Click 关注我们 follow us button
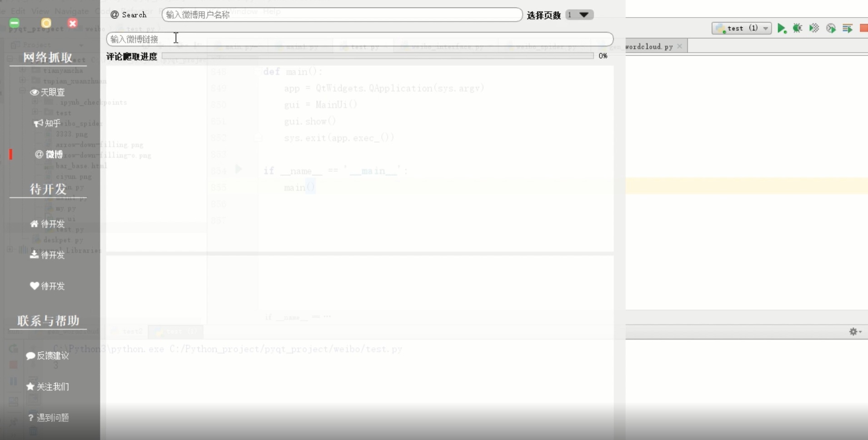 click(48, 386)
